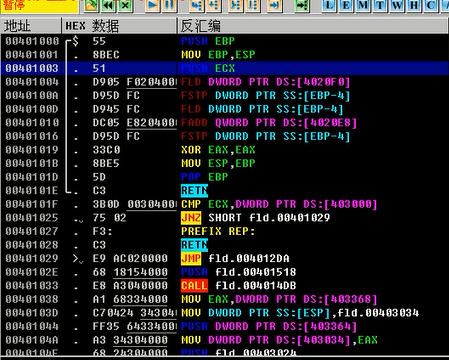
Task: Click hex bytes 75 02
Action: tap(109, 218)
